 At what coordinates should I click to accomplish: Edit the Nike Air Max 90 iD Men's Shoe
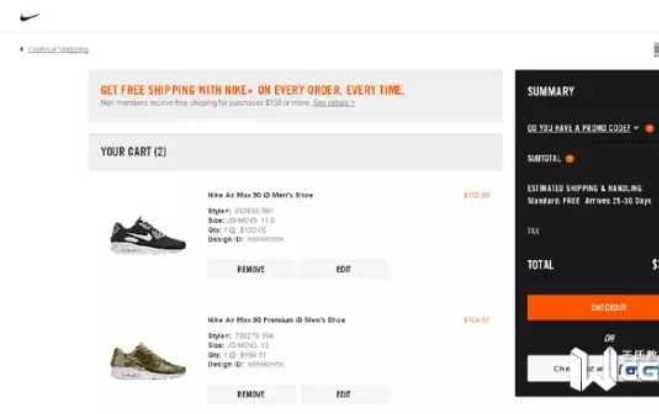click(x=343, y=269)
